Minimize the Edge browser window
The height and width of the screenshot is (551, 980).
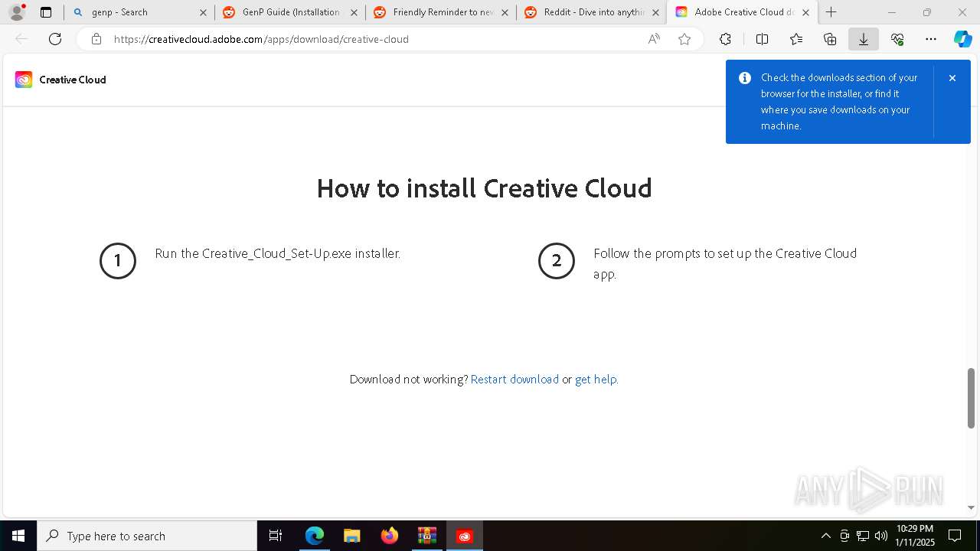point(891,12)
